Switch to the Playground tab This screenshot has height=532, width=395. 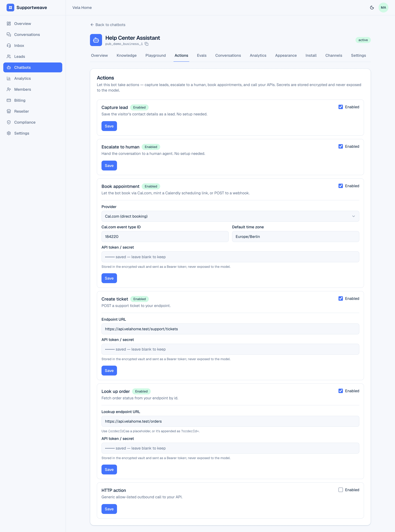pos(155,55)
